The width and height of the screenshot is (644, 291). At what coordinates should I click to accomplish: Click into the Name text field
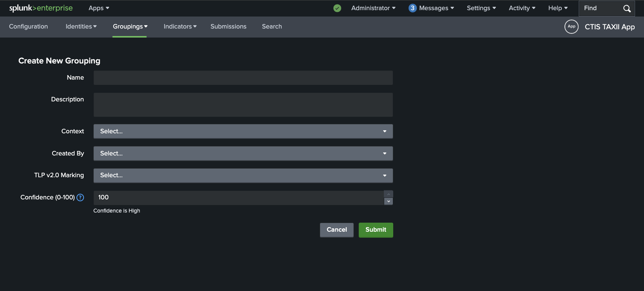(x=243, y=78)
